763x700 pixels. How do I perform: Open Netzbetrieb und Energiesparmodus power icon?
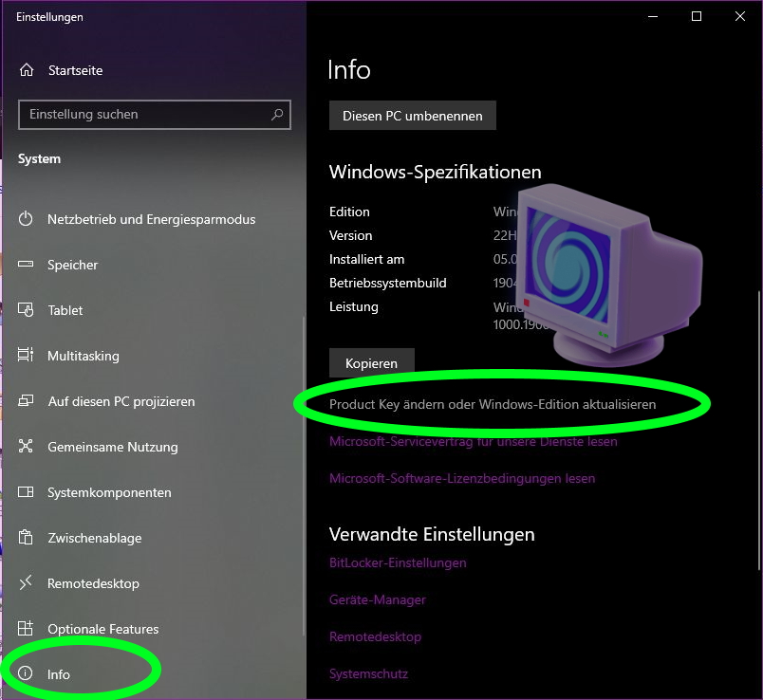tap(27, 219)
